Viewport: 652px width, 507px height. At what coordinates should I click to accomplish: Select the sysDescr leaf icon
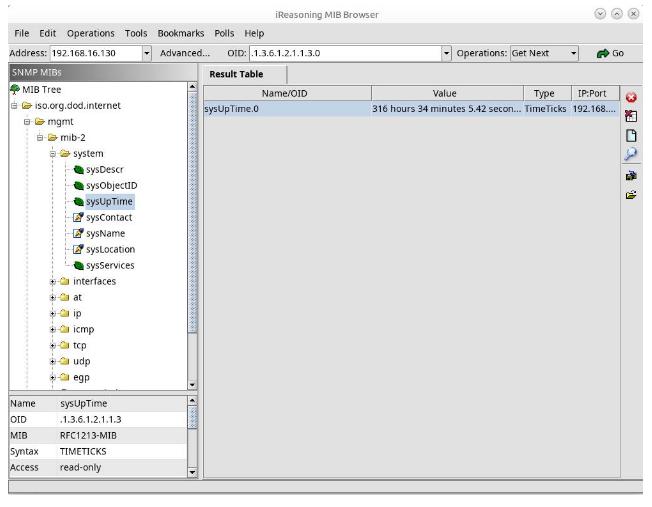point(79,170)
